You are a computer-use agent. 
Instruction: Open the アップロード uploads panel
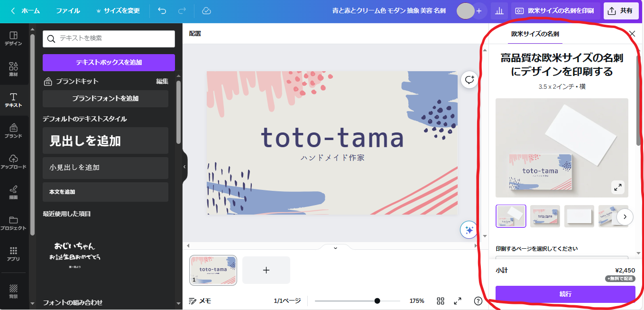[13, 161]
